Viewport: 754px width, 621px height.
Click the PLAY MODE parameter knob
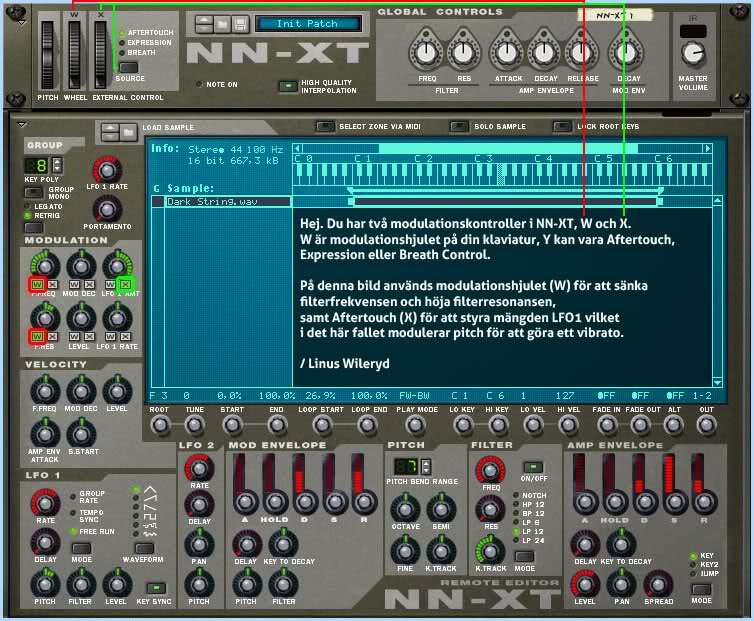[415, 425]
